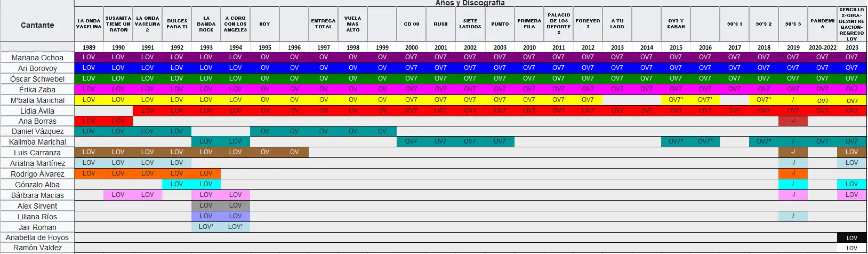The width and height of the screenshot is (868, 254).
Task: Select the 1989 year cell
Action: 89,47
